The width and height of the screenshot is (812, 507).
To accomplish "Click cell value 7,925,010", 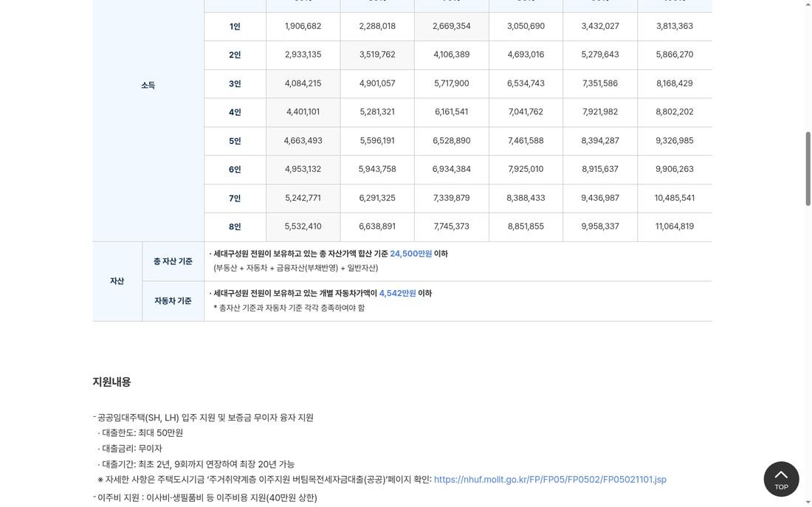I will tap(526, 169).
